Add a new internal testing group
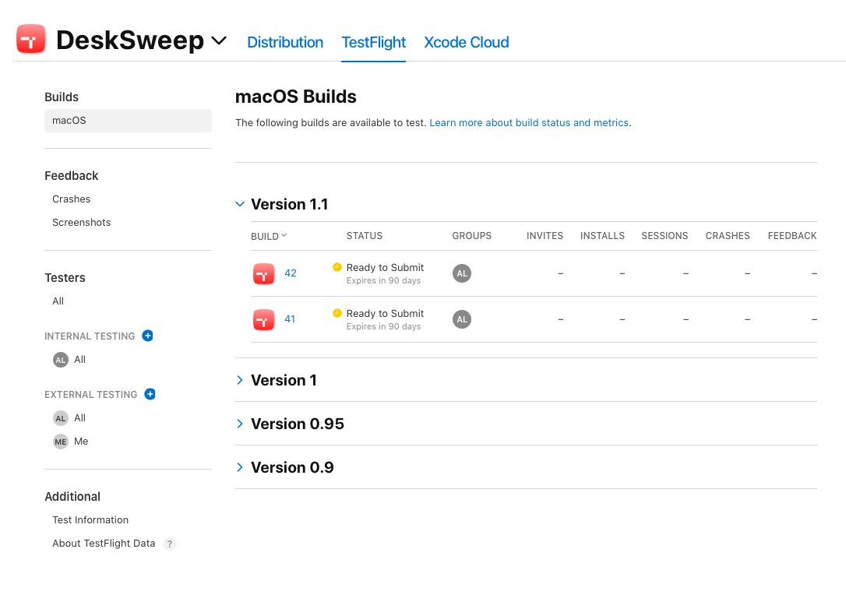The height and width of the screenshot is (616, 846). [147, 336]
